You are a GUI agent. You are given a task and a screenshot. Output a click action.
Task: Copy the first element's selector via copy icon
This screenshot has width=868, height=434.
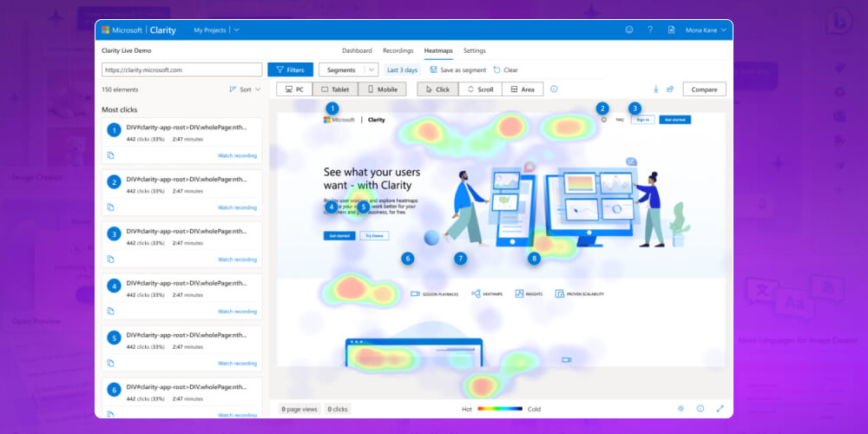pyautogui.click(x=110, y=155)
